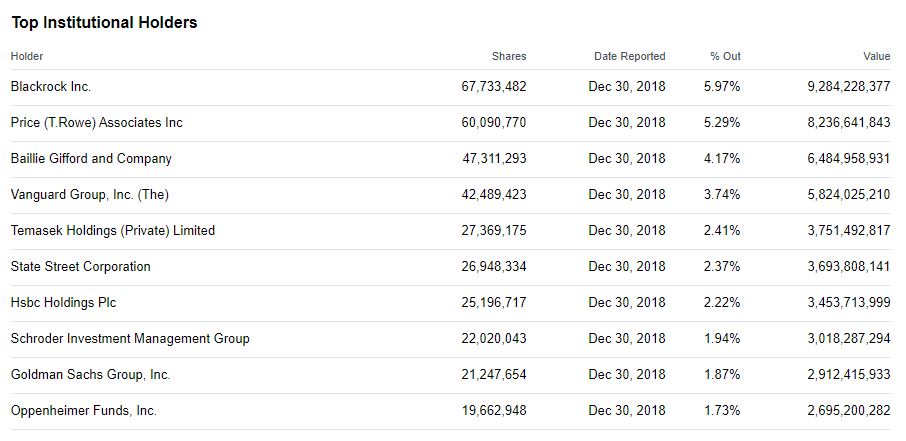Click the Blackrock Inc. holder name
Viewport: 906px width, 441px height.
click(x=51, y=87)
